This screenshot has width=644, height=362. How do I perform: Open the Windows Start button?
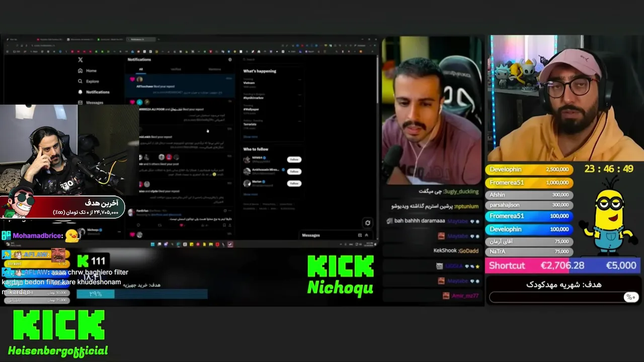153,244
